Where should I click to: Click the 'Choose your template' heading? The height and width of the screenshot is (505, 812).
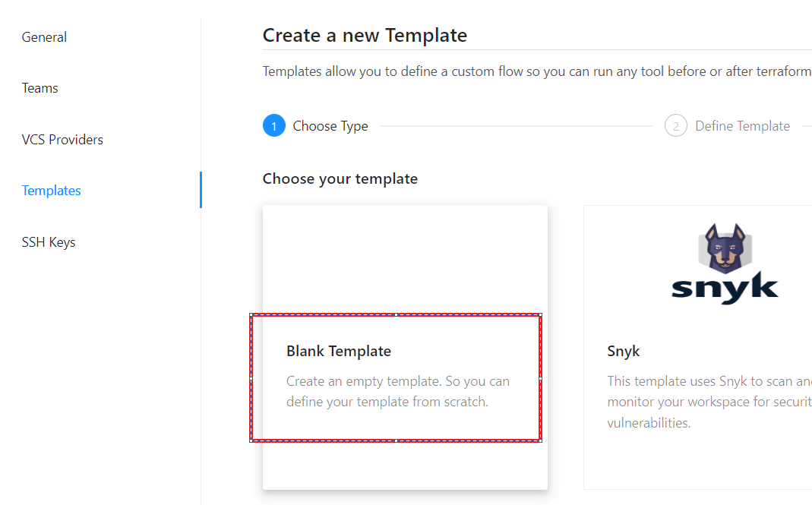[x=340, y=179]
